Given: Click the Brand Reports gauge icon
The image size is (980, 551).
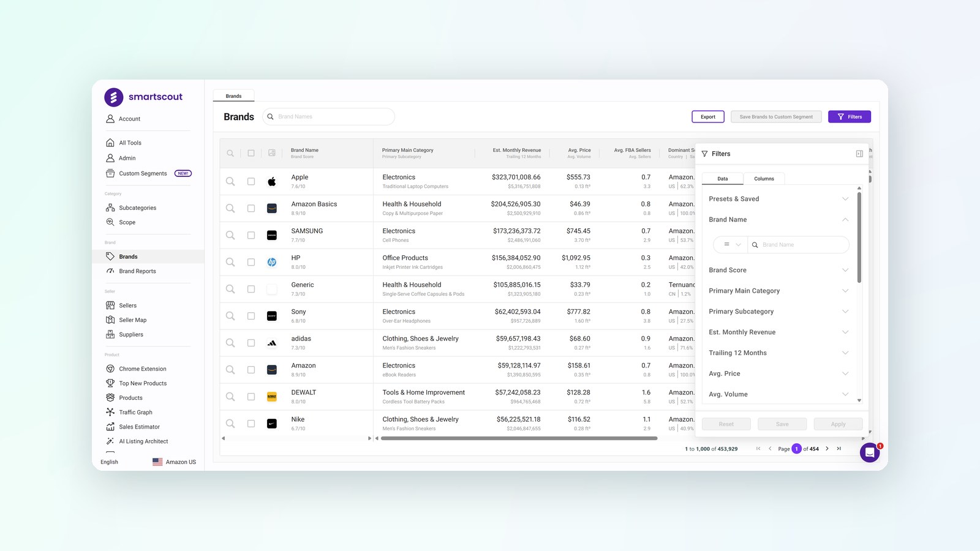Looking at the screenshot, I should point(110,271).
